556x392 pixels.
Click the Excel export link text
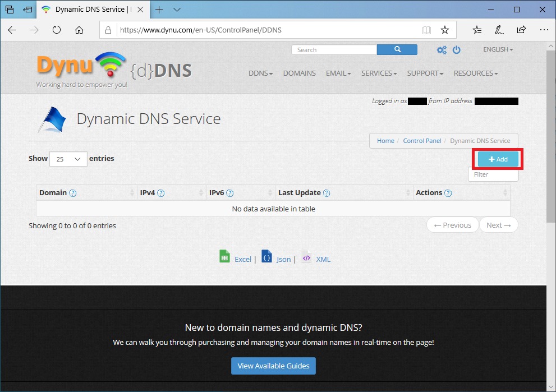pos(242,260)
